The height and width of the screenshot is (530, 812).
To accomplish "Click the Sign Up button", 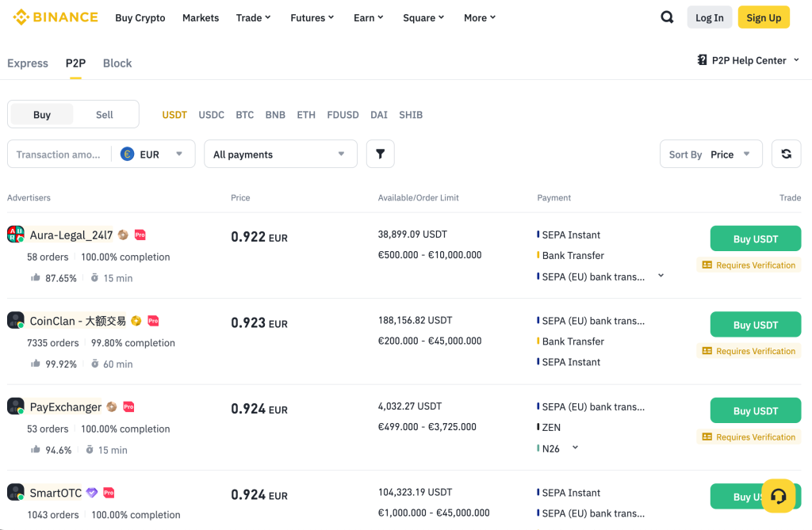I will tap(763, 17).
